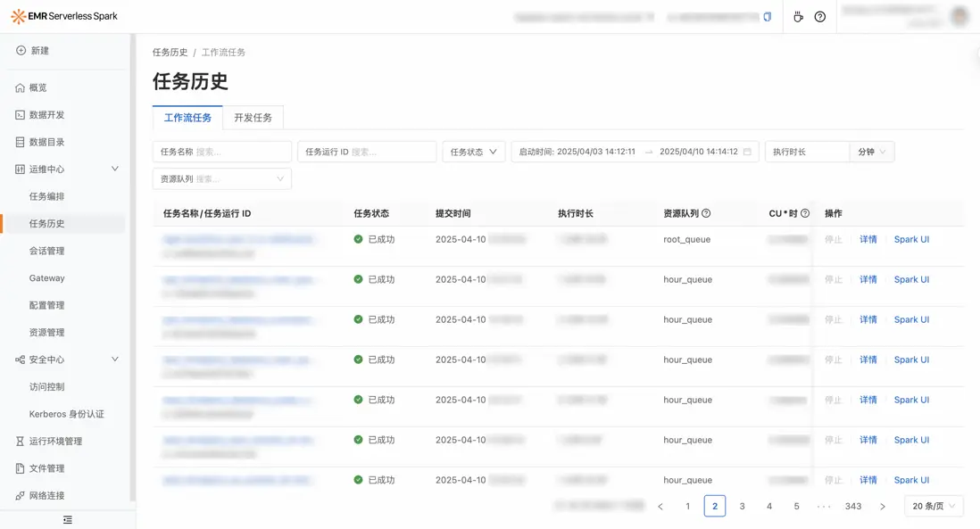980x529 pixels.
Task: Open Kerberos 身份认证 in the sidebar
Action: click(67, 414)
